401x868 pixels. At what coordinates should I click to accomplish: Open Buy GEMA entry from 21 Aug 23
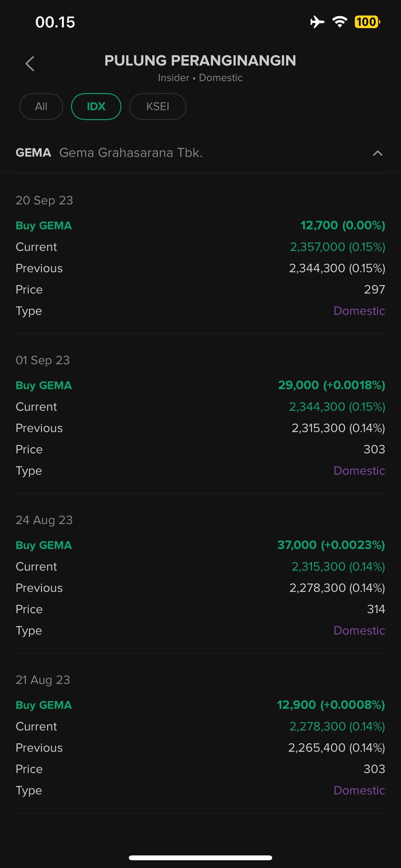[44, 705]
